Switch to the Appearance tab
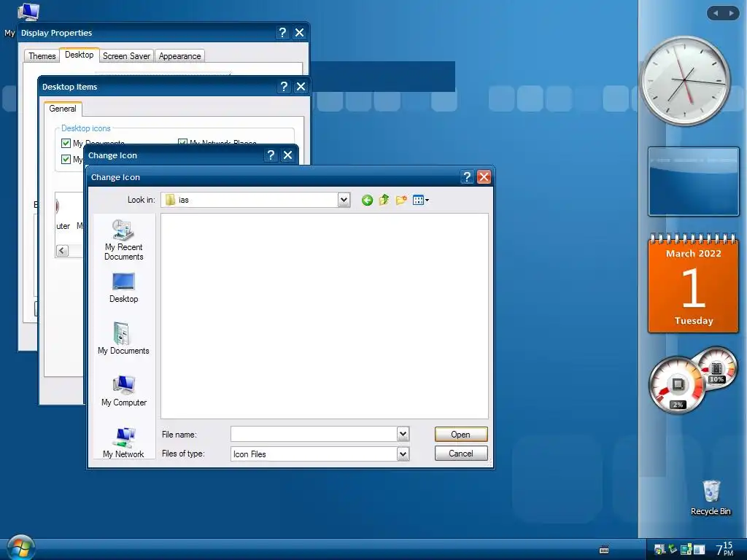Screen dimensions: 747x560 coord(179,56)
